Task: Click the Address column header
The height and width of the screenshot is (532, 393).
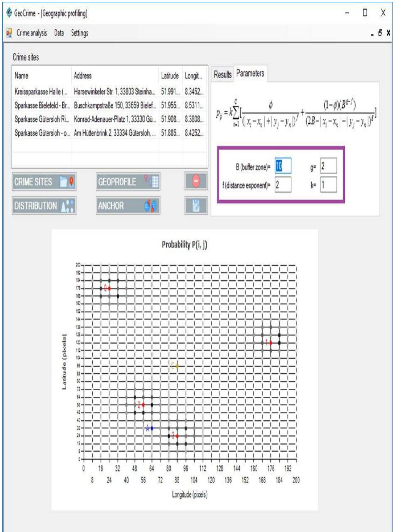Action: coord(115,76)
